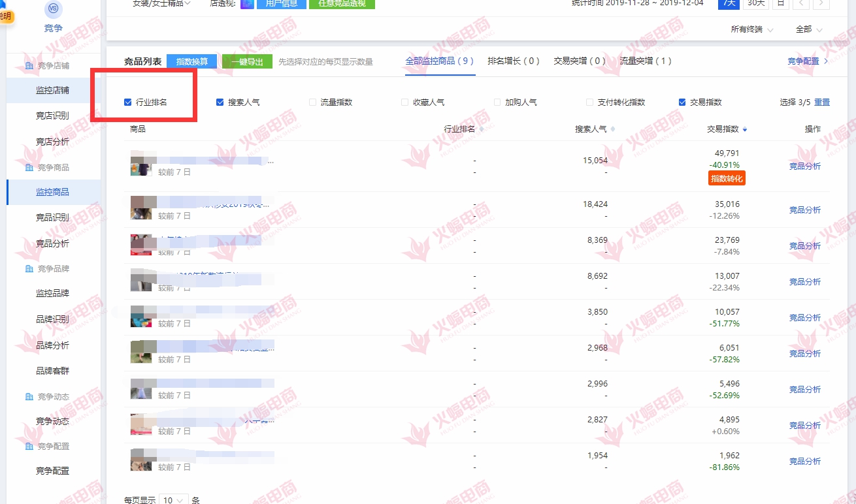The image size is (856, 504).
Task: Open the 每页显示 10 page size dropdown
Action: pyautogui.click(x=173, y=499)
